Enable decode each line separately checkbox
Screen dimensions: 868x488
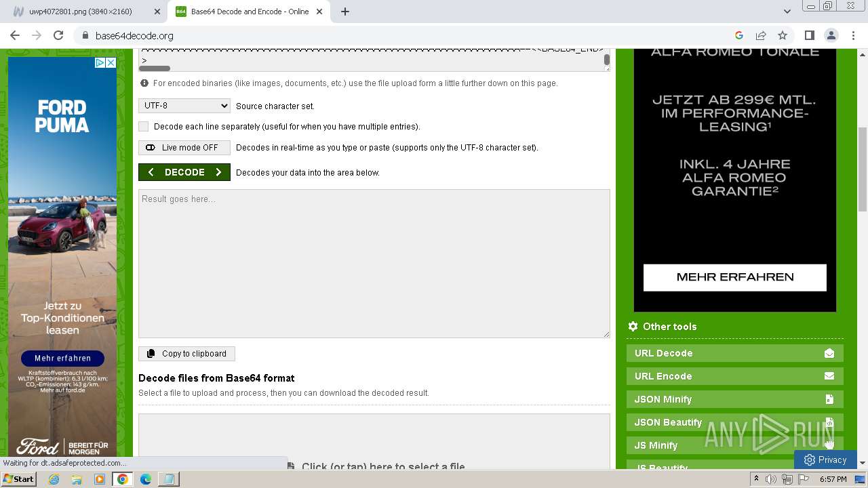pyautogui.click(x=143, y=127)
